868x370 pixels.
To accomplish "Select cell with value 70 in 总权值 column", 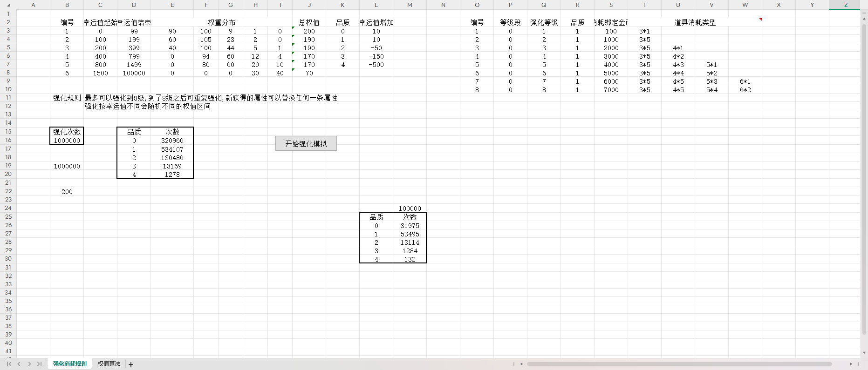I will (309, 73).
